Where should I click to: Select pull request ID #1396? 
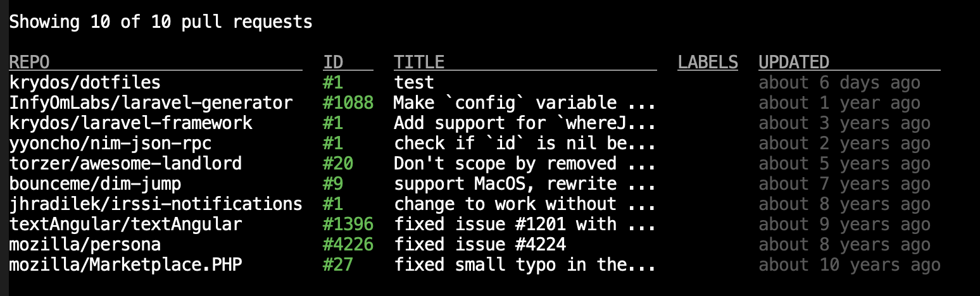click(x=348, y=225)
